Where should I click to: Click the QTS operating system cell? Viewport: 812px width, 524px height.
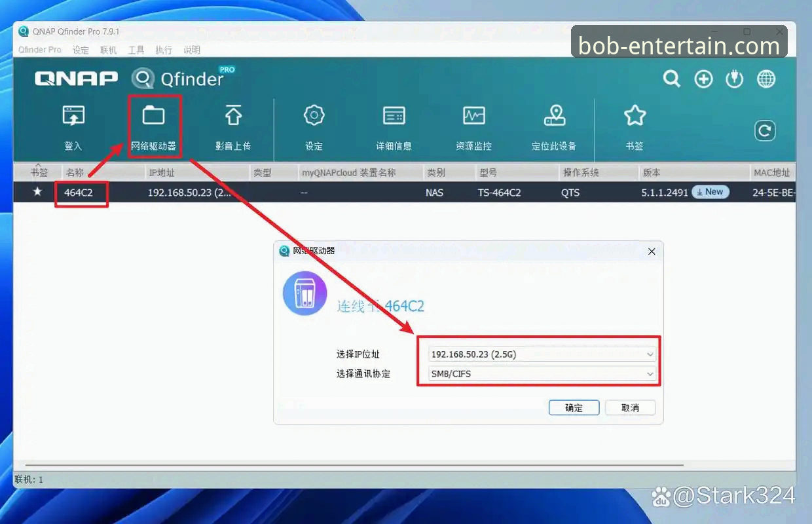(x=570, y=193)
